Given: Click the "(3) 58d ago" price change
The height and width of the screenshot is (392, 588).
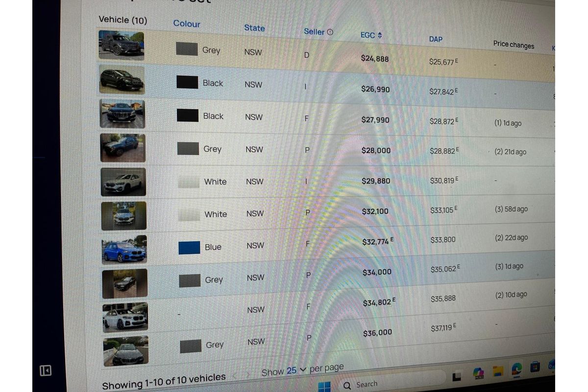Looking at the screenshot, I should [512, 209].
